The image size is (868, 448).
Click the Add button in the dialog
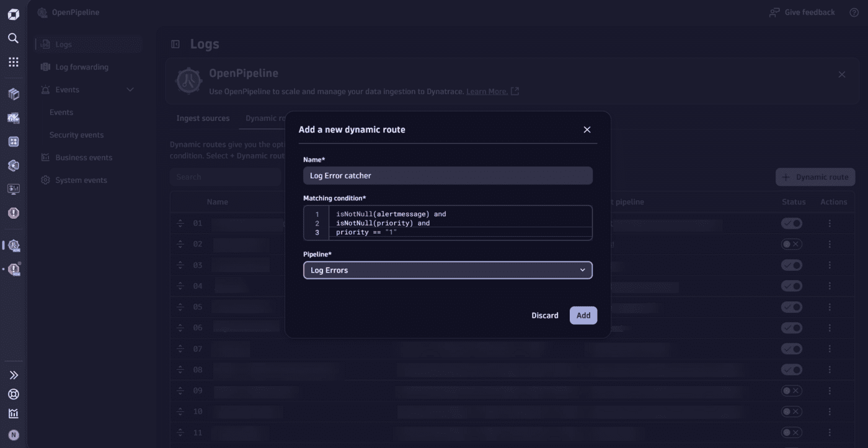(583, 315)
